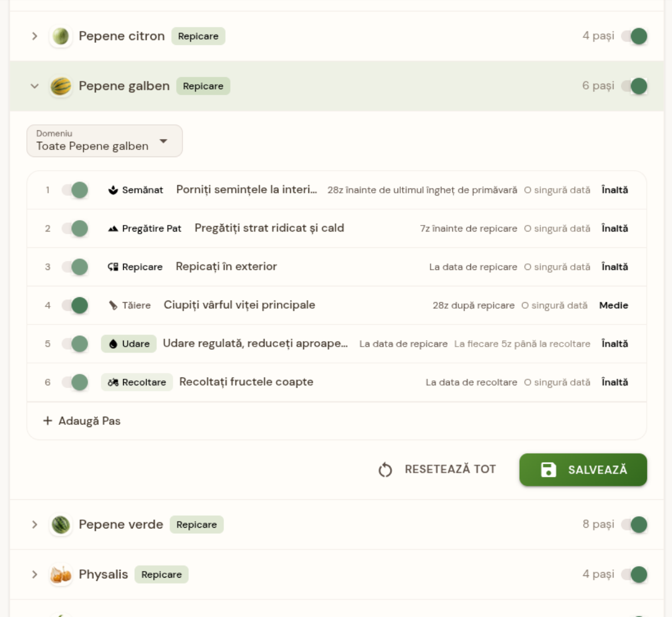
Task: Click the Pepene galben yellow melon icon
Action: pos(61,86)
